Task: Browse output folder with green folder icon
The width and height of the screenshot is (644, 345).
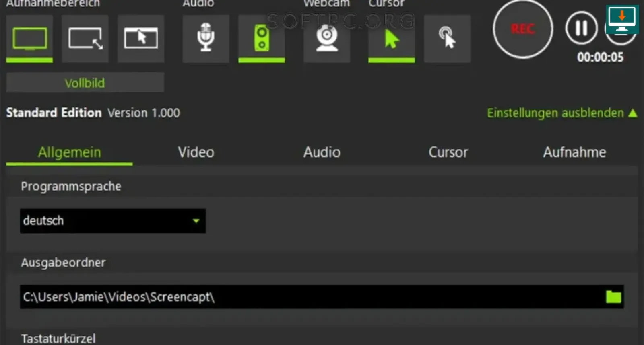Action: click(613, 297)
